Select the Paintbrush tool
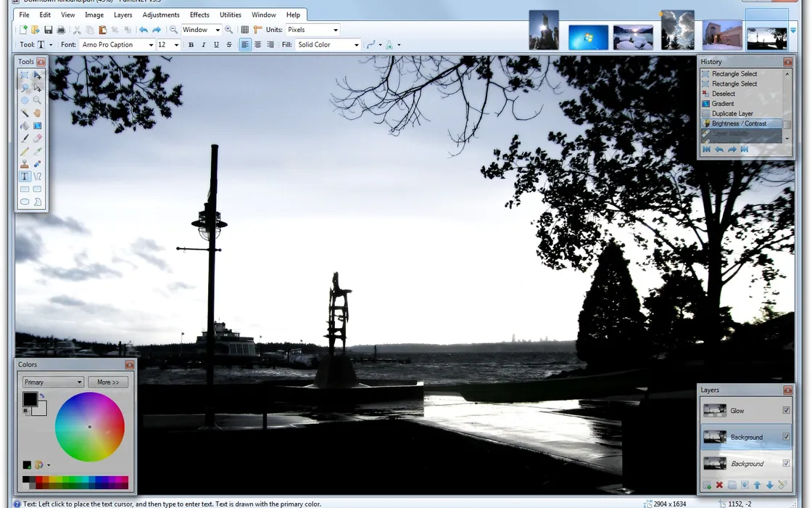 click(25, 139)
